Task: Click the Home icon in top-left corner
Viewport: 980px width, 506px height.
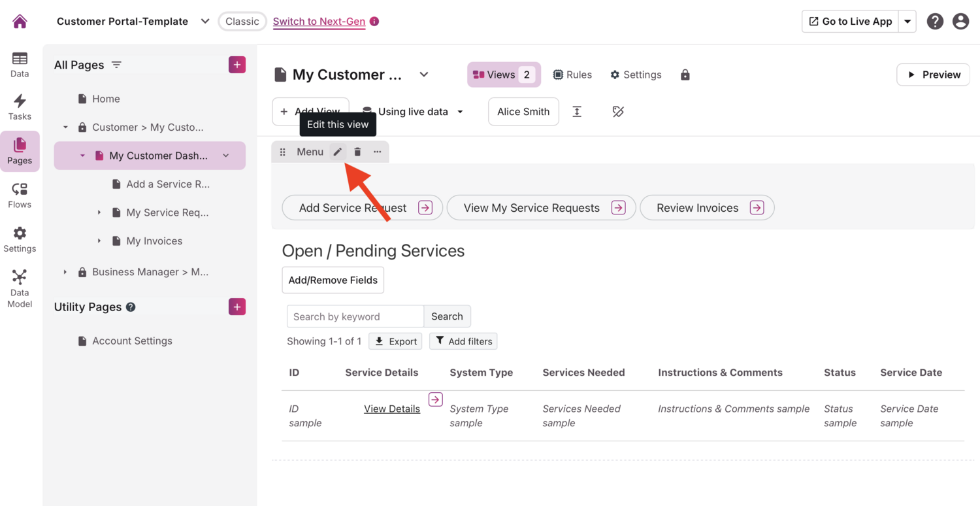Action: pos(20,22)
